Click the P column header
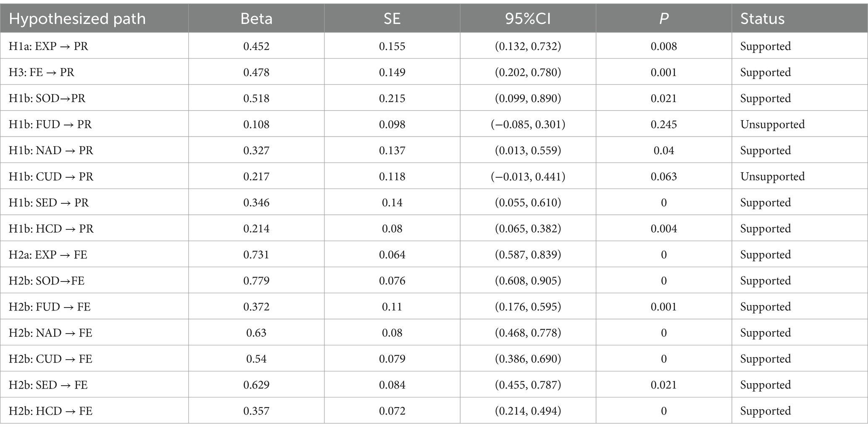The width and height of the screenshot is (868, 431). (664, 19)
